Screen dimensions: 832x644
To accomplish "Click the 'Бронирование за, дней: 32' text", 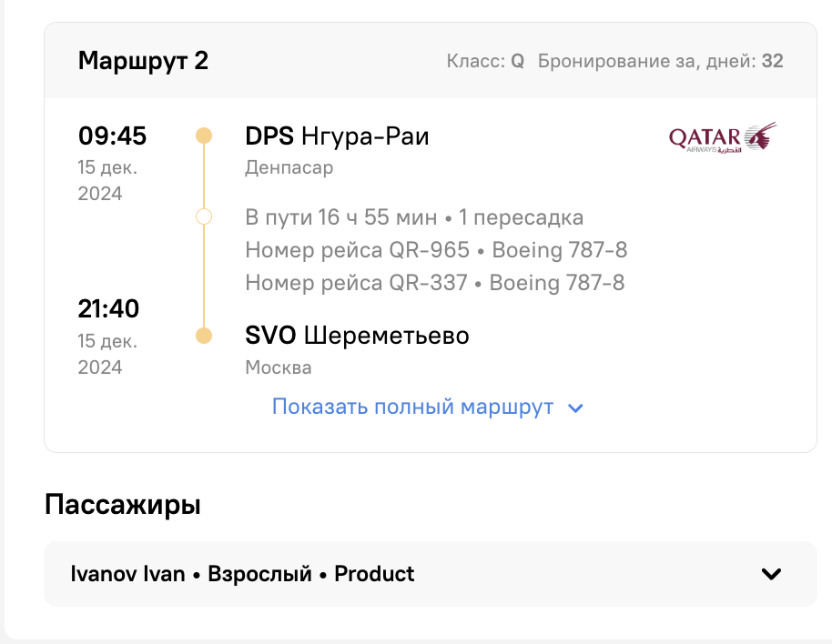I will [x=660, y=61].
